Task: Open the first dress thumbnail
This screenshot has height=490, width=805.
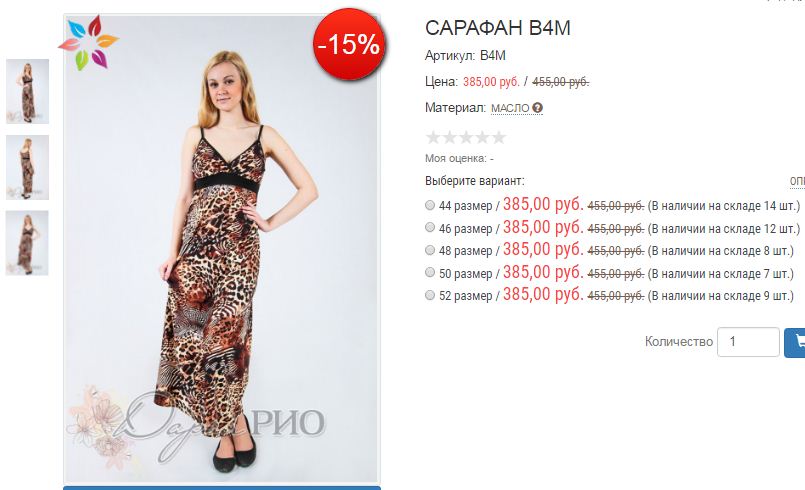Action: [27, 91]
